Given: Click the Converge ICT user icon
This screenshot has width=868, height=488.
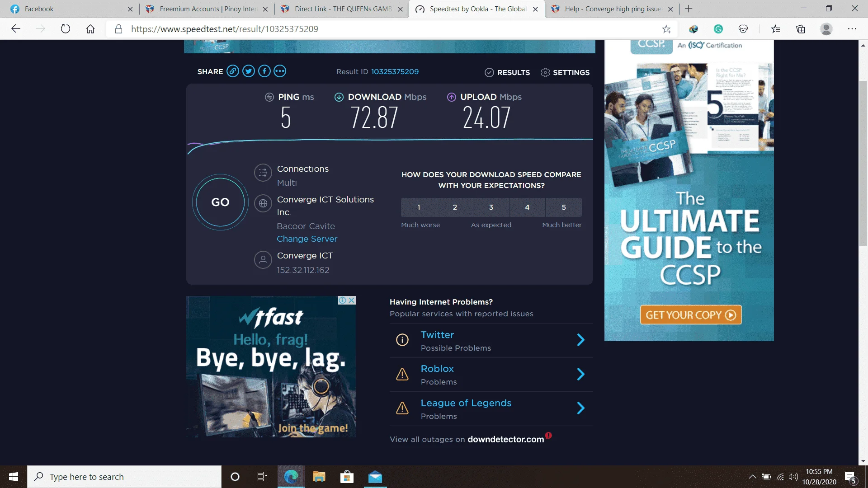Looking at the screenshot, I should coord(263,260).
